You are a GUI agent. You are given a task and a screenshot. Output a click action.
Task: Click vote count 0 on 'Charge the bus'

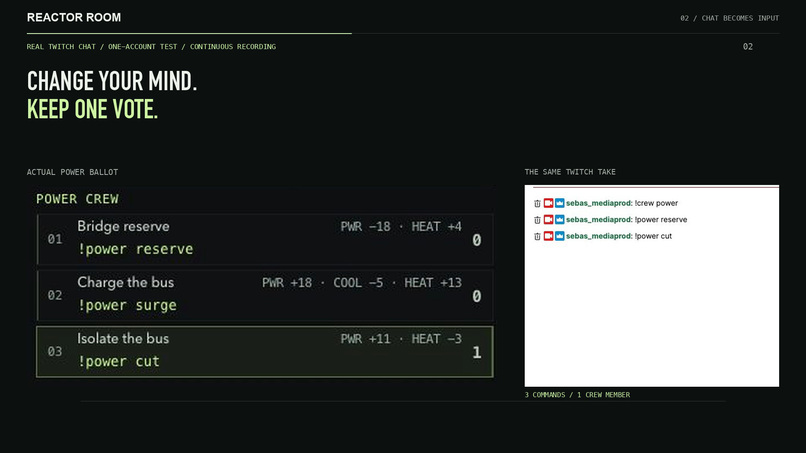[477, 296]
